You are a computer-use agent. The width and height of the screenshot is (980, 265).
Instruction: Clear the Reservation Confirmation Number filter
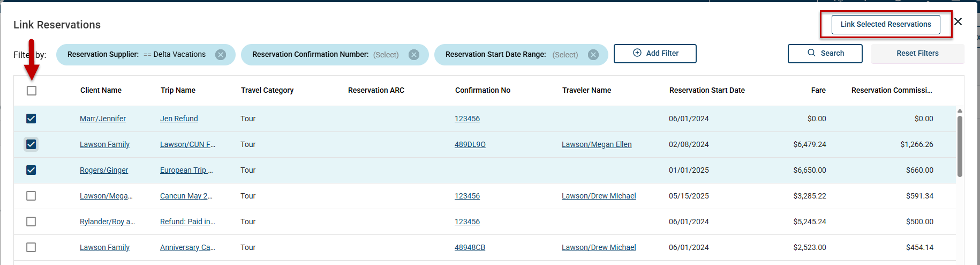click(x=414, y=55)
